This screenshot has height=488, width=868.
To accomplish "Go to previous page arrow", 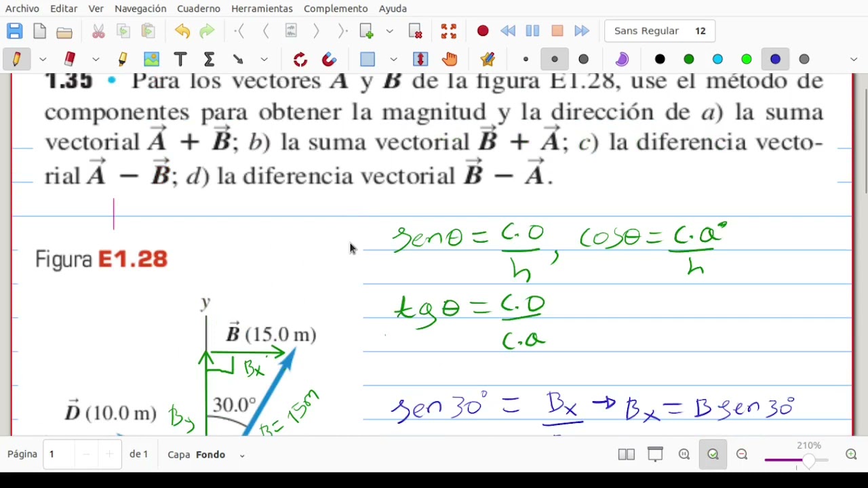I will point(265,31).
